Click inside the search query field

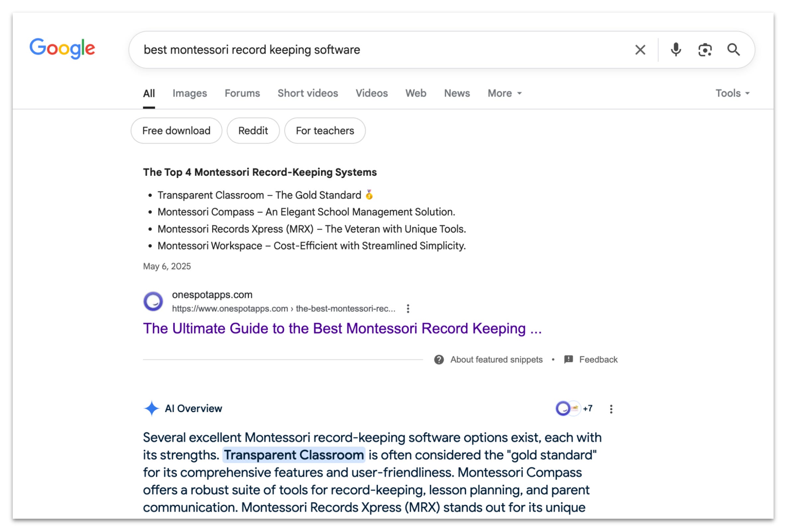[373, 50]
